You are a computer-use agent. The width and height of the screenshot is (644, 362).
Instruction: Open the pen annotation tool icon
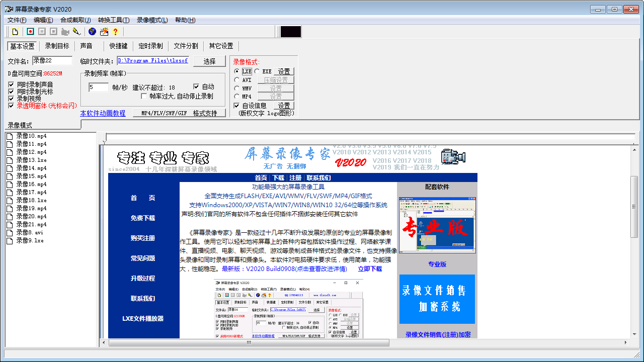(75, 32)
